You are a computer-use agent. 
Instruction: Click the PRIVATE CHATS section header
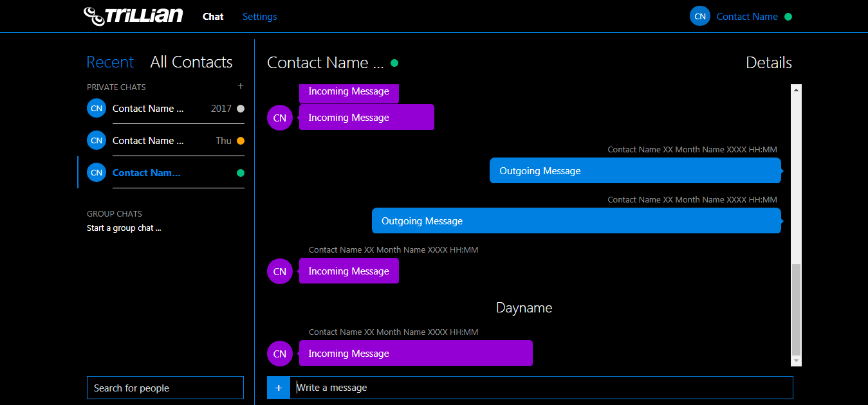116,87
